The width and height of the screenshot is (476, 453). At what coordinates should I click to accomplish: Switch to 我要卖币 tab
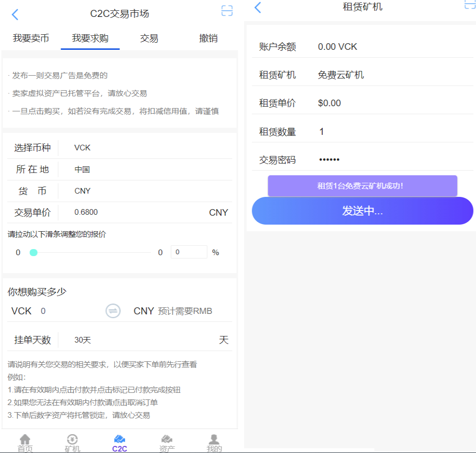[31, 38]
